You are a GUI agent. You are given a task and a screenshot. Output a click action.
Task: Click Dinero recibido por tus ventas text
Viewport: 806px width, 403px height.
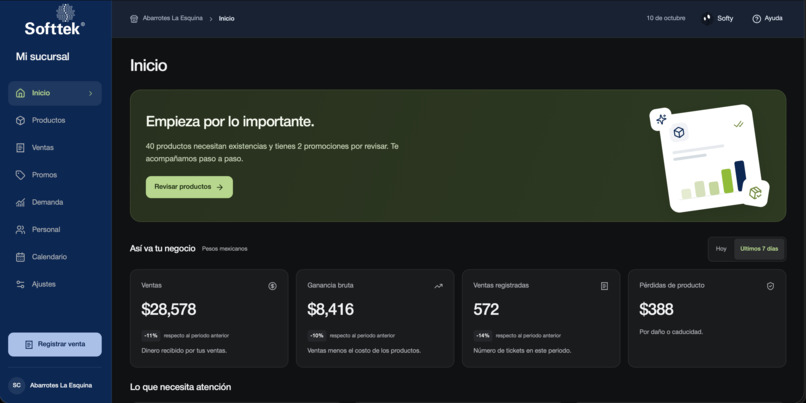(x=184, y=351)
